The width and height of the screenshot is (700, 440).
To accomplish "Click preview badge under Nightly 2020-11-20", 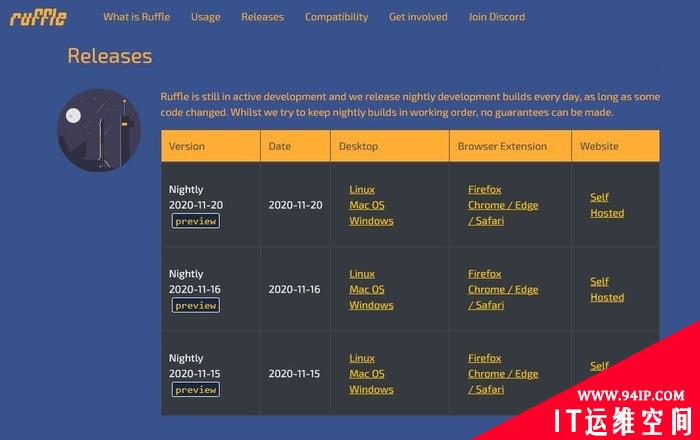I will tap(196, 221).
